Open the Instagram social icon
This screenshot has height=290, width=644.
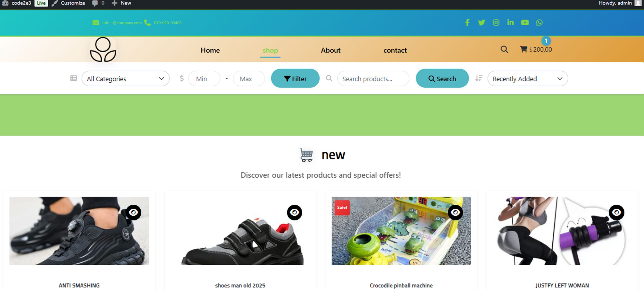[496, 23]
